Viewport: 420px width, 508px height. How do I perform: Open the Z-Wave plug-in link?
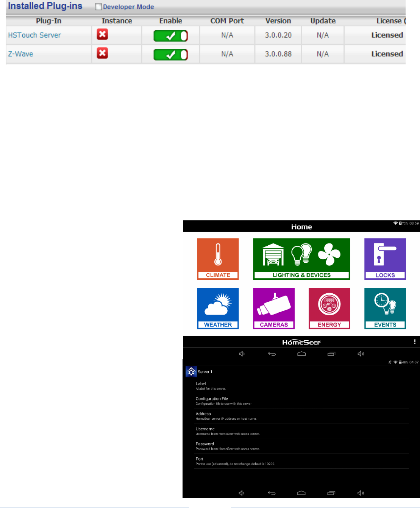click(x=20, y=54)
